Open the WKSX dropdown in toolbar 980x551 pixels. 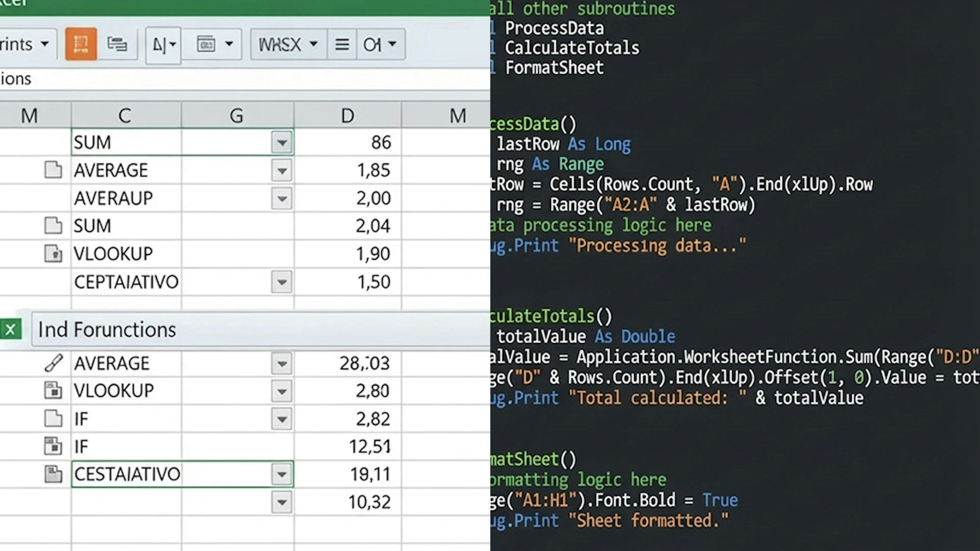click(x=313, y=44)
